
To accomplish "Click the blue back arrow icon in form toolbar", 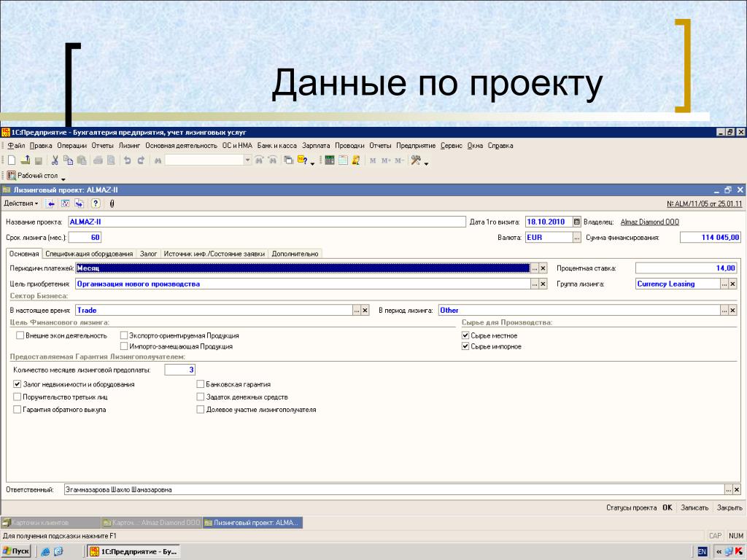I will 50,204.
